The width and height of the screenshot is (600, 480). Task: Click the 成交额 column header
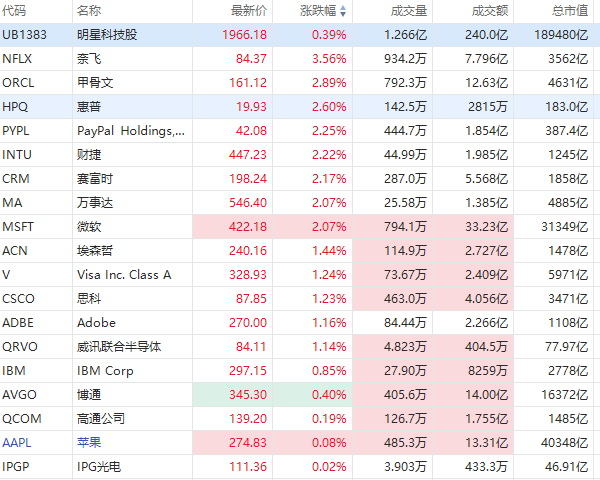(x=489, y=12)
